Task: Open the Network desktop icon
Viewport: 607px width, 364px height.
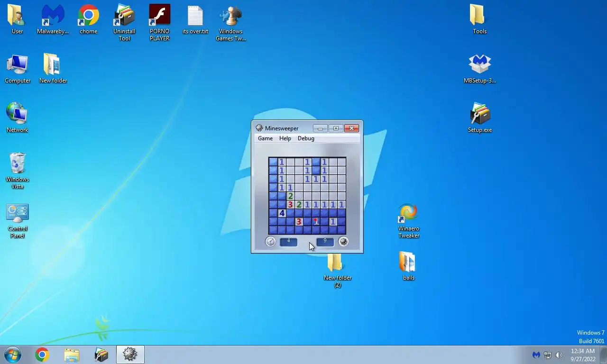Action: [x=17, y=118]
